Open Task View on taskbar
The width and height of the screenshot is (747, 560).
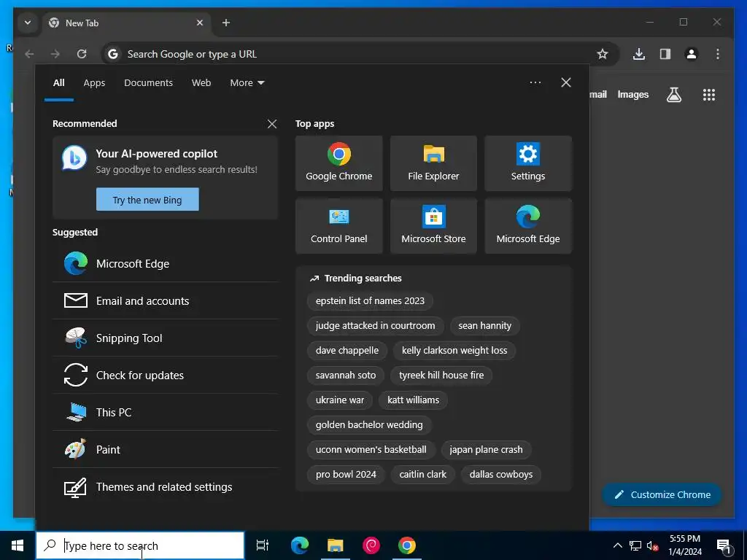(x=262, y=545)
